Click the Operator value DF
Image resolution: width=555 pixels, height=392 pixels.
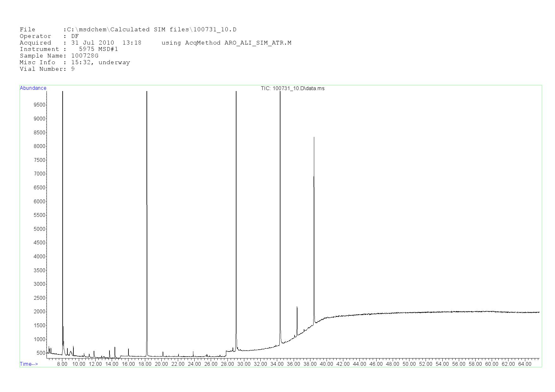[x=75, y=36]
